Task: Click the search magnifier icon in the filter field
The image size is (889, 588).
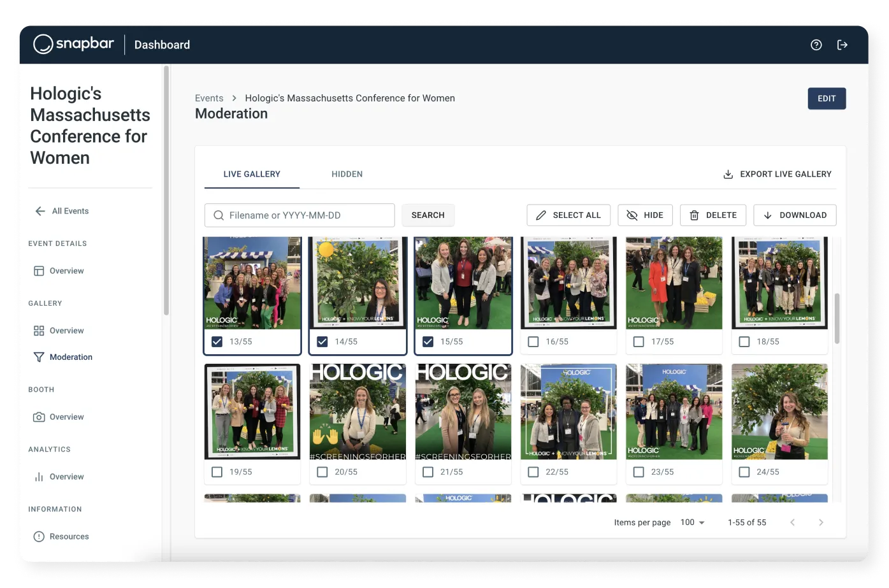Action: point(218,215)
